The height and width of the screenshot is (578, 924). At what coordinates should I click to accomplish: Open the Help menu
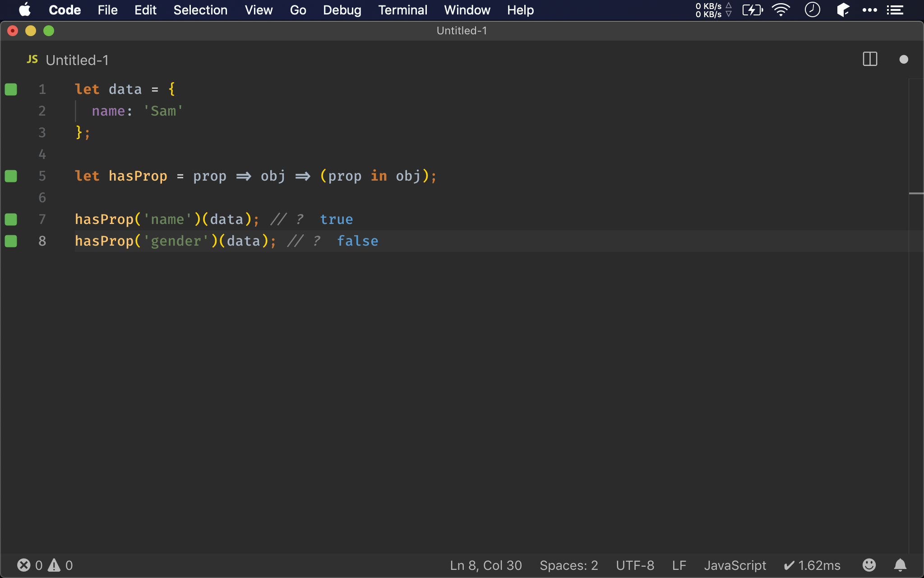click(x=520, y=10)
